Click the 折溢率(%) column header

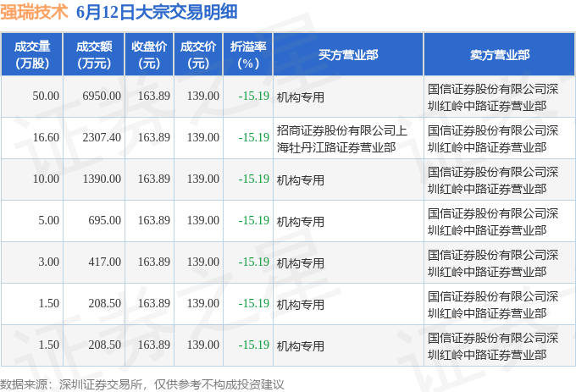(248, 55)
